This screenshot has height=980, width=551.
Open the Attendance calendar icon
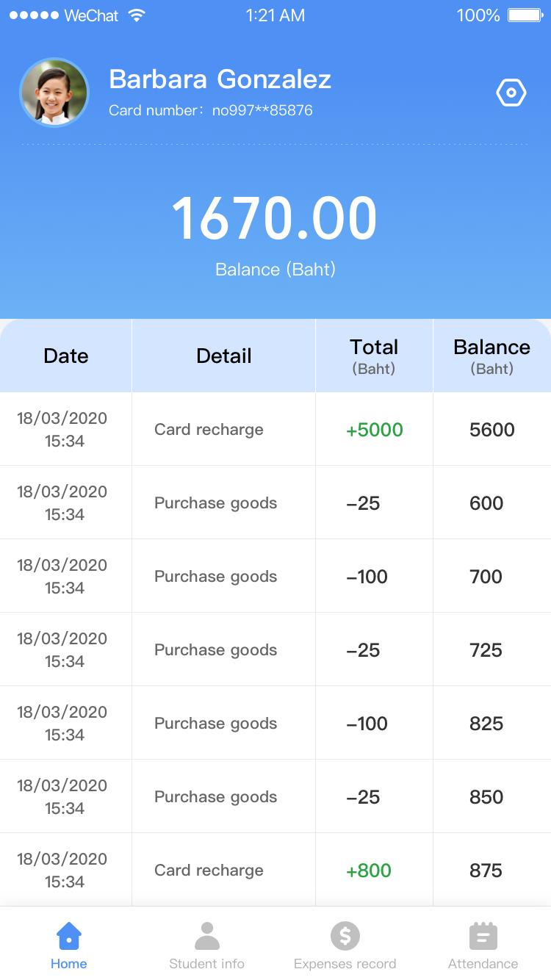tap(483, 936)
